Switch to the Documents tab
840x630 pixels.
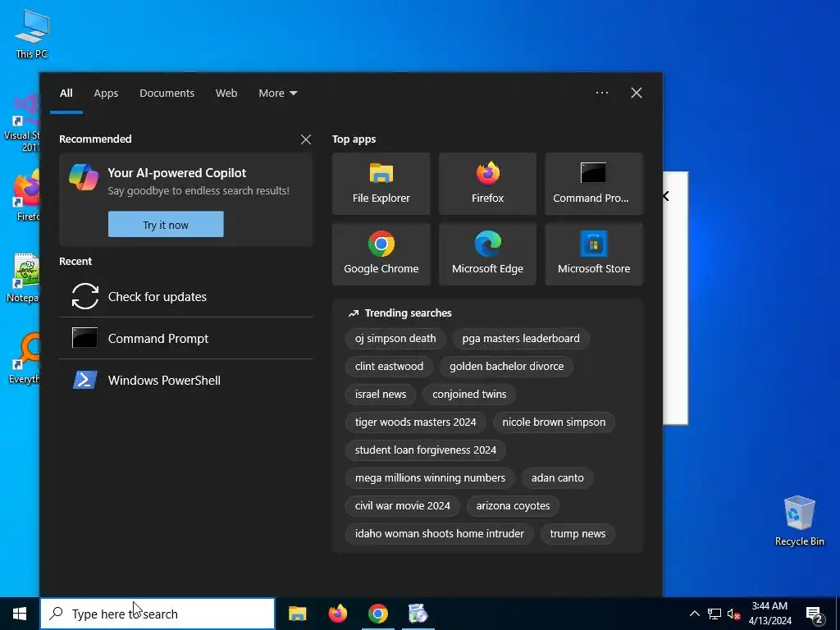pyautogui.click(x=167, y=94)
